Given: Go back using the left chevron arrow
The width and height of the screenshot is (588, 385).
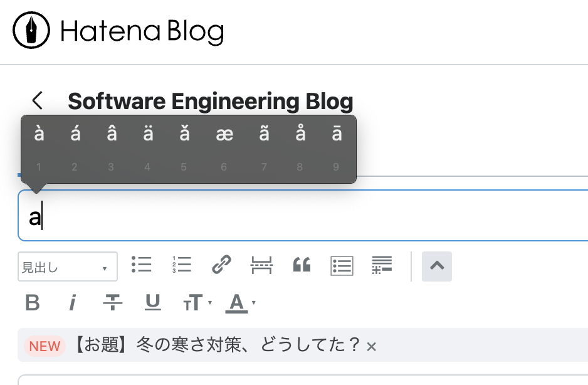Looking at the screenshot, I should click(38, 100).
